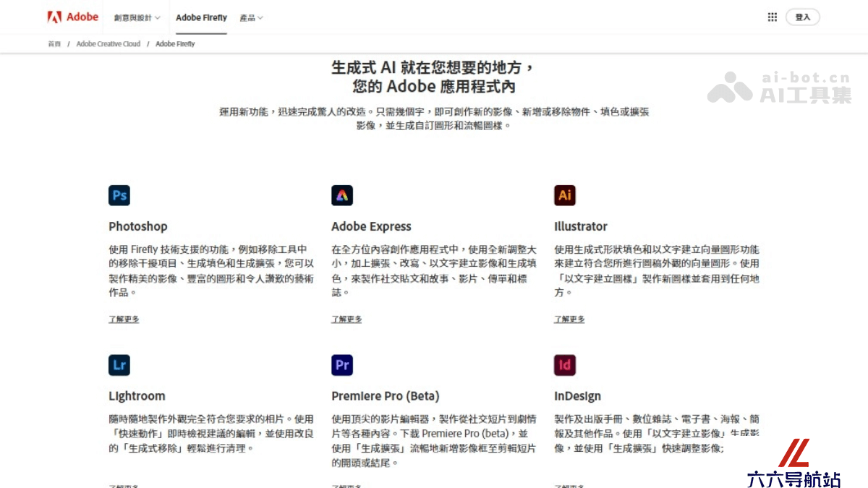This screenshot has height=488, width=868.
Task: Click the Lightroom heading text
Action: (137, 396)
